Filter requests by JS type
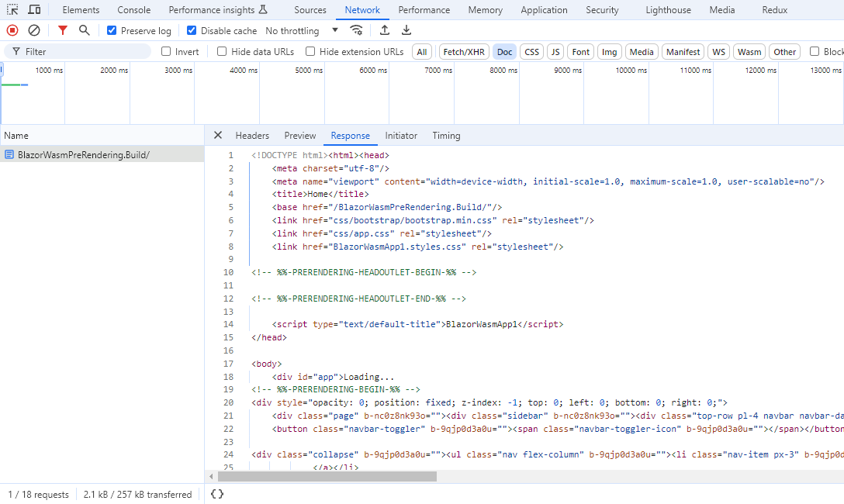 555,52
